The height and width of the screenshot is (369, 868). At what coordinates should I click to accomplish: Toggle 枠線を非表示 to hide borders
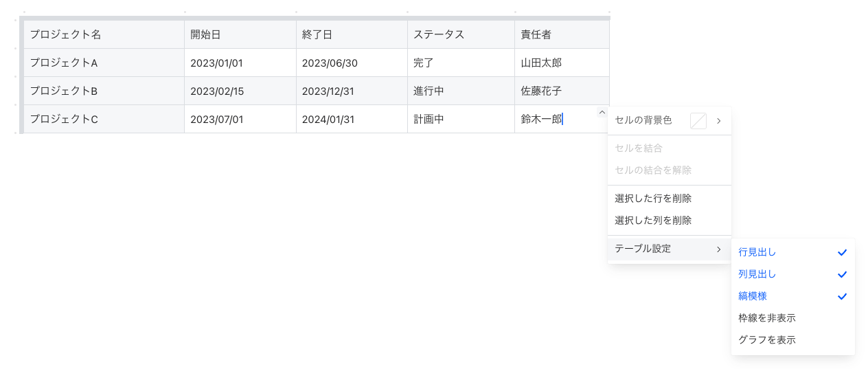point(767,318)
